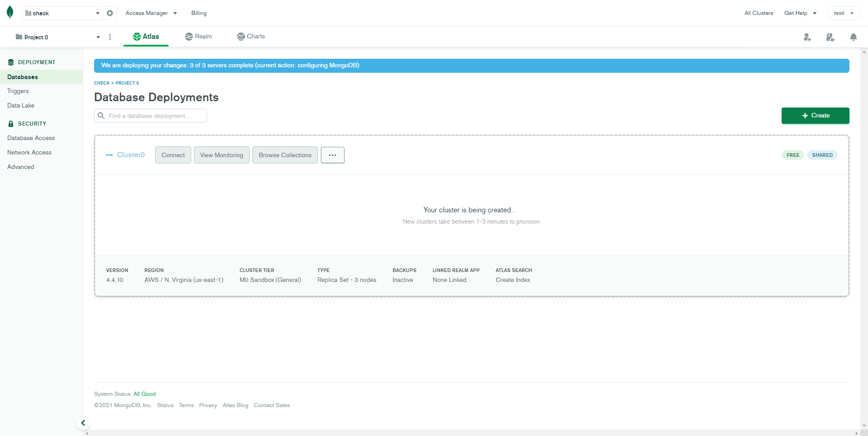This screenshot has height=436, width=868.
Task: Open the project activity feed icon
Action: pyautogui.click(x=830, y=37)
